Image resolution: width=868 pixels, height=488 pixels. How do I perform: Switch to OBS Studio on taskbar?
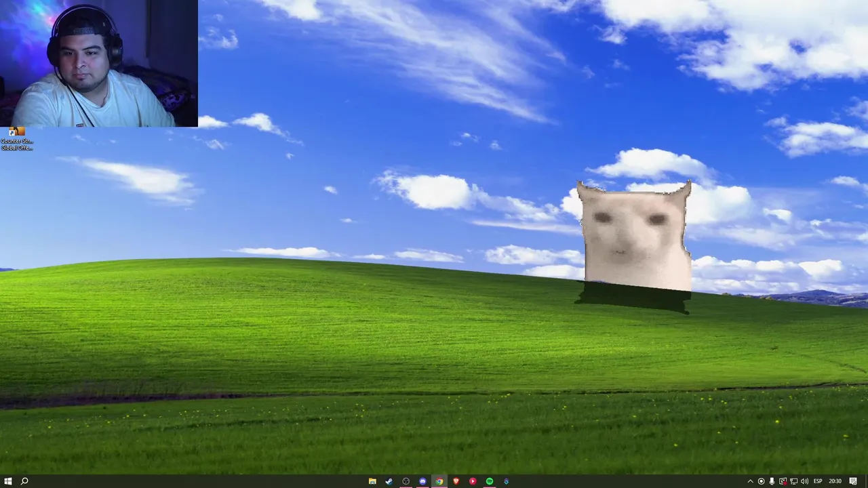pyautogui.click(x=406, y=481)
